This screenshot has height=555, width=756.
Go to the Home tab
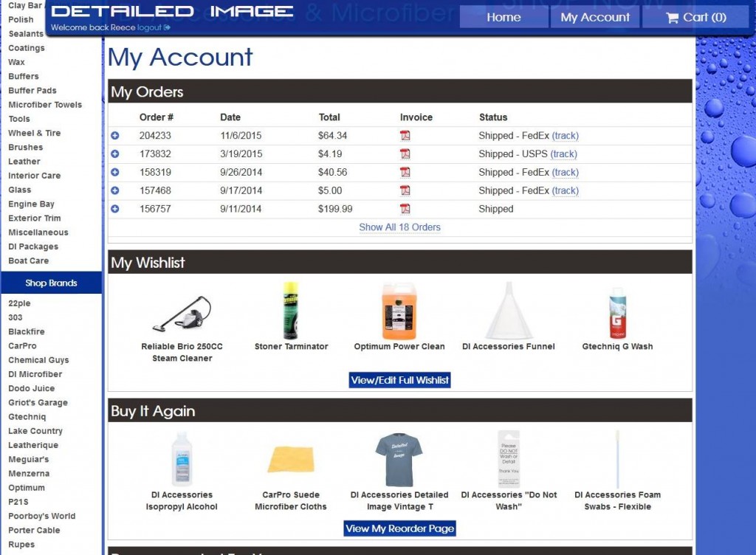[x=504, y=17]
